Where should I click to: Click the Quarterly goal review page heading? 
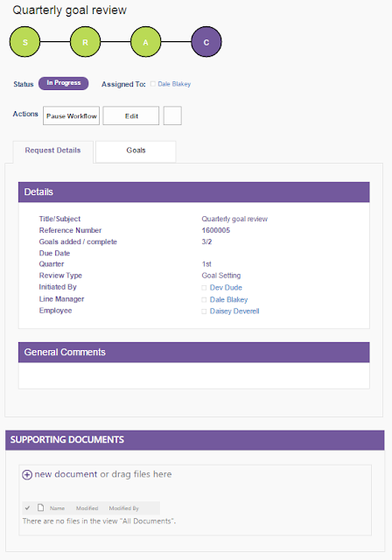click(x=70, y=10)
